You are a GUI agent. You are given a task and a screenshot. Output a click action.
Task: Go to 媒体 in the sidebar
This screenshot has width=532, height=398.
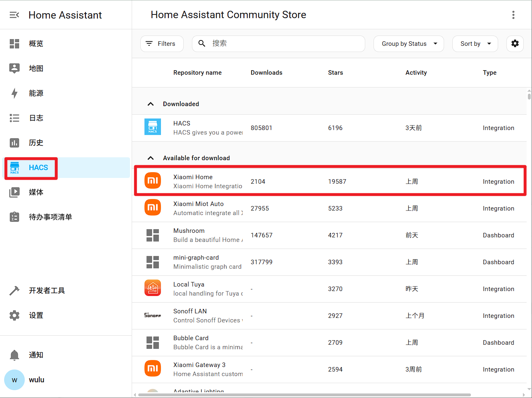[x=36, y=192]
